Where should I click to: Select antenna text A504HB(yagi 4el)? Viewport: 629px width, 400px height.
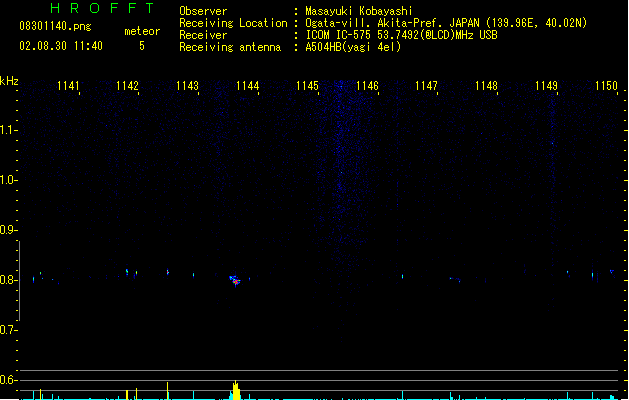pyautogui.click(x=353, y=47)
